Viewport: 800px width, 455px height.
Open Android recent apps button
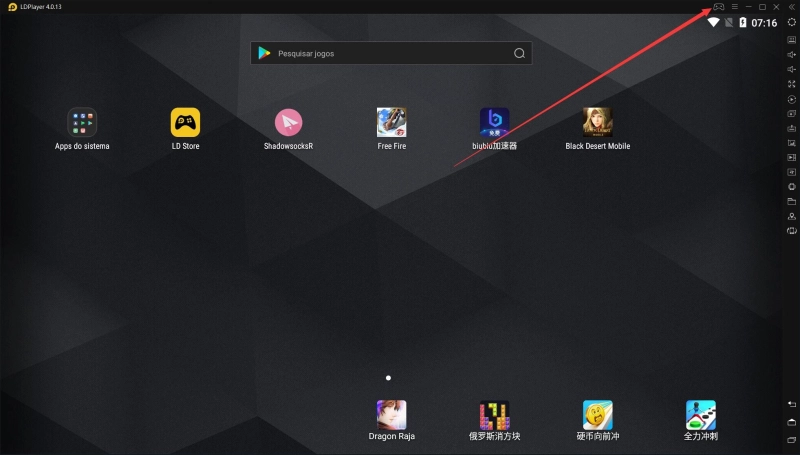(792, 440)
